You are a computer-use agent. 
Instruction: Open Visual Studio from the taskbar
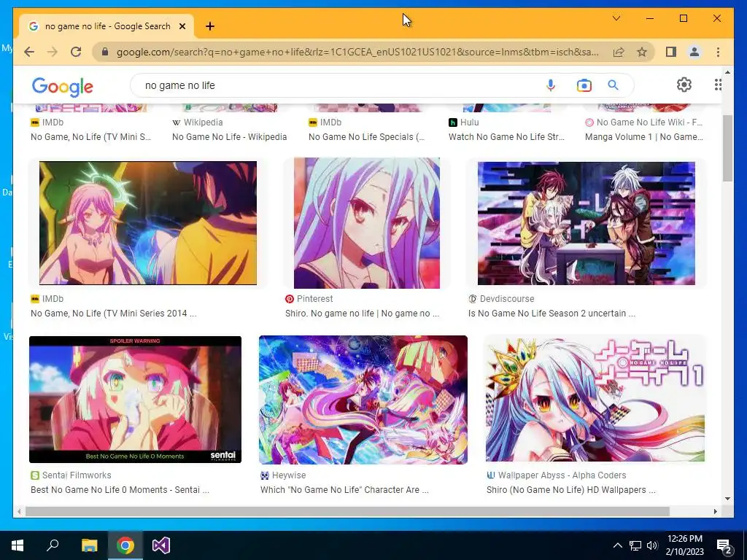(161, 545)
